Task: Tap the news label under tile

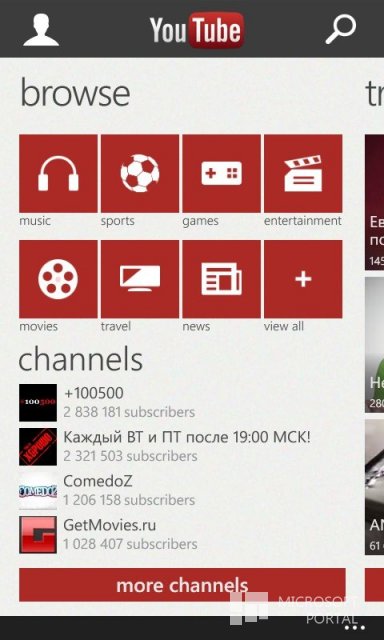Action: [x=196, y=327]
